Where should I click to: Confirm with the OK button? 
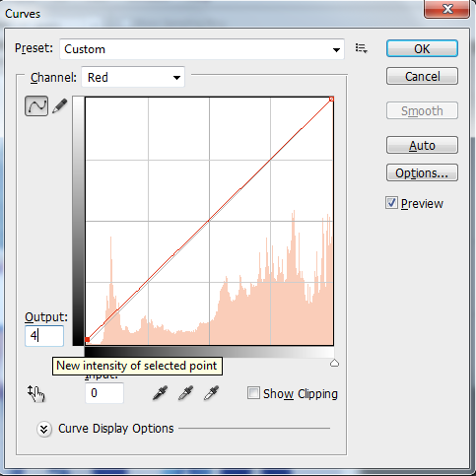point(422,48)
